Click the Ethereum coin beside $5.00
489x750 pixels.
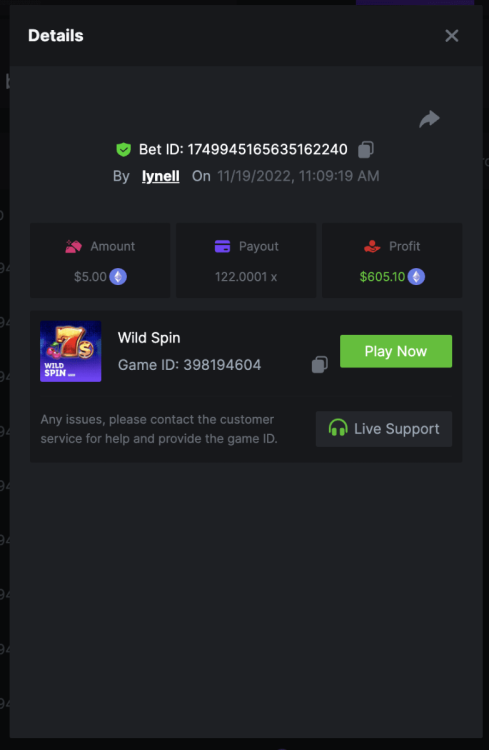tap(118, 276)
